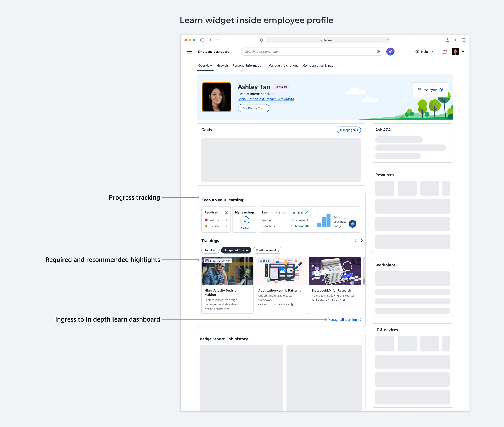This screenshot has height=427, width=504.
Task: Open the hamburger navigation menu
Action: [189, 52]
